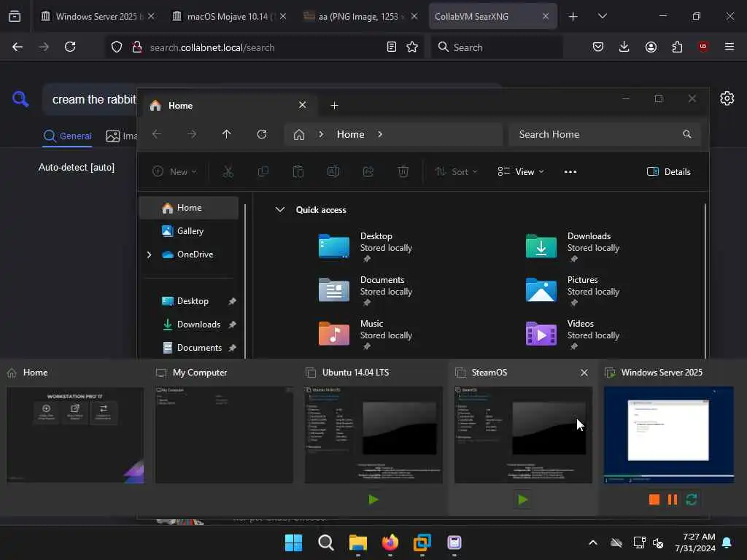This screenshot has height=560, width=747.
Task: Unpin Documents from sidebar quick access
Action: point(232,348)
